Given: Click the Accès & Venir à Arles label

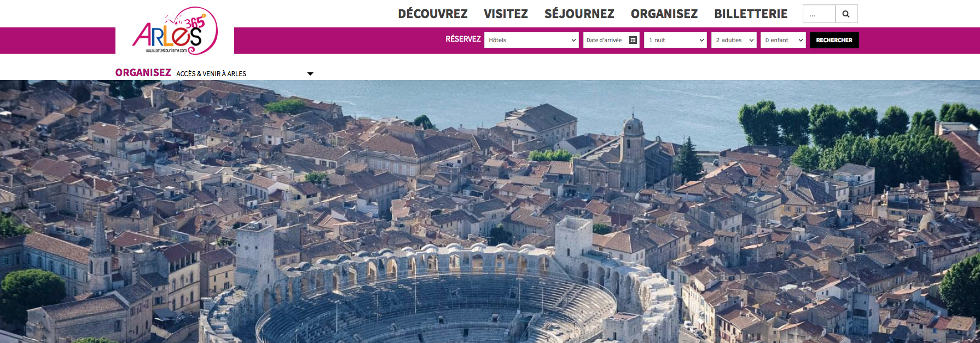Looking at the screenshot, I should 211,73.
